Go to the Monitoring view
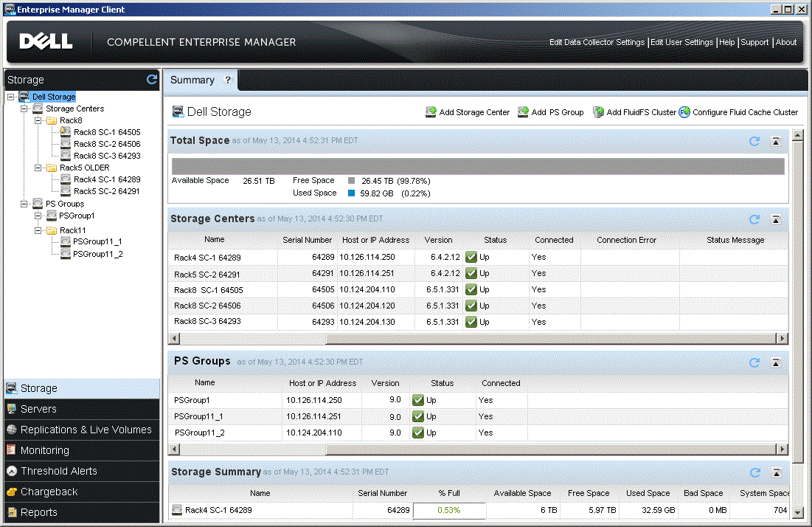The image size is (812, 527). click(x=82, y=450)
